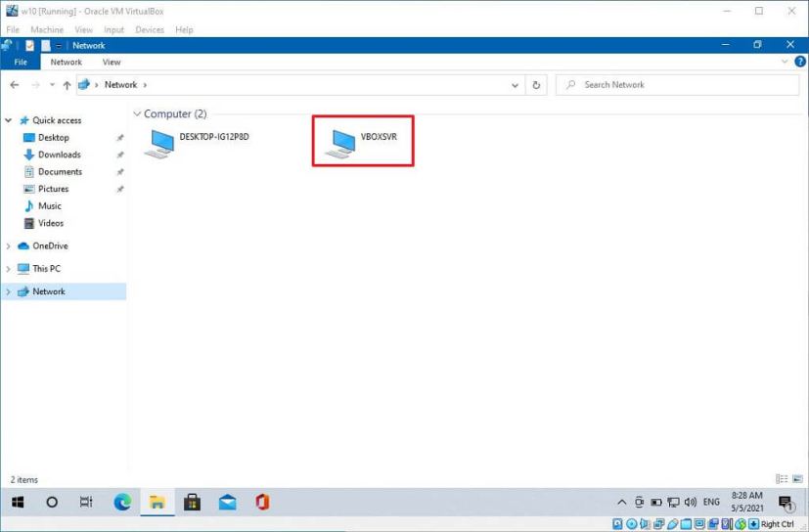Viewport: 809px width, 532px height.
Task: Click the Search Network input field
Action: [678, 85]
